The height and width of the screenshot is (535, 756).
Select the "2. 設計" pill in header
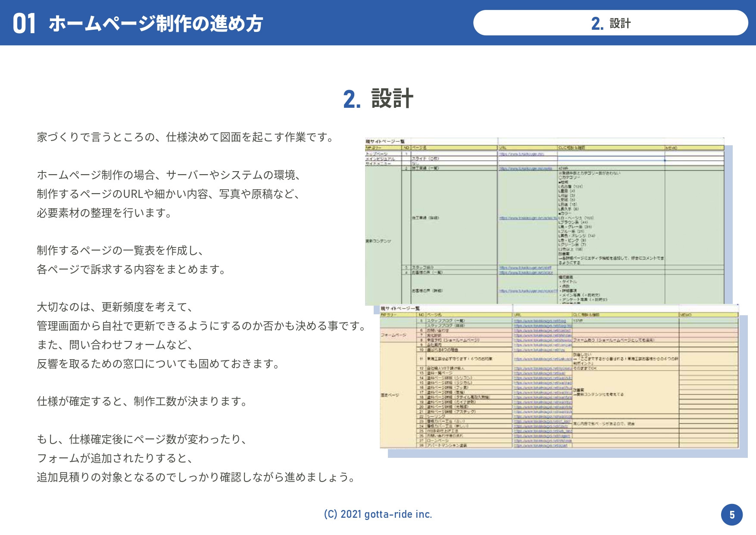tap(610, 23)
